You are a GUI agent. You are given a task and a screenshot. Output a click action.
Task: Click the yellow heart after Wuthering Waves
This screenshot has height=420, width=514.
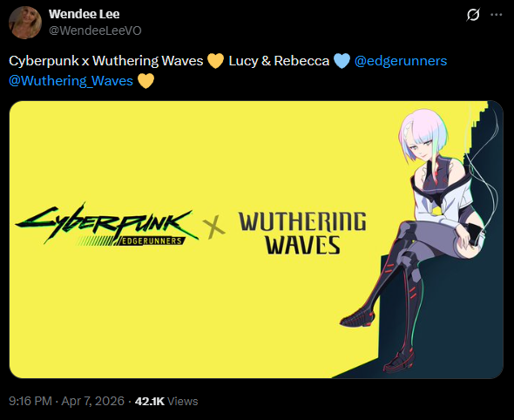point(216,61)
